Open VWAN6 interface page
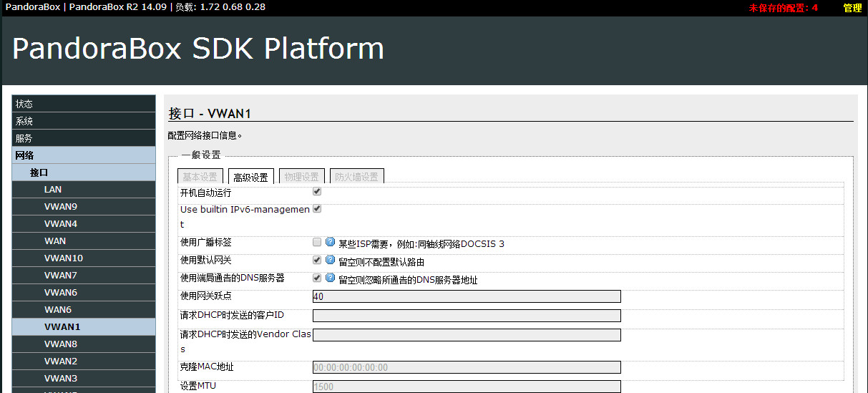Viewport: 868px width, 393px height. [84, 293]
